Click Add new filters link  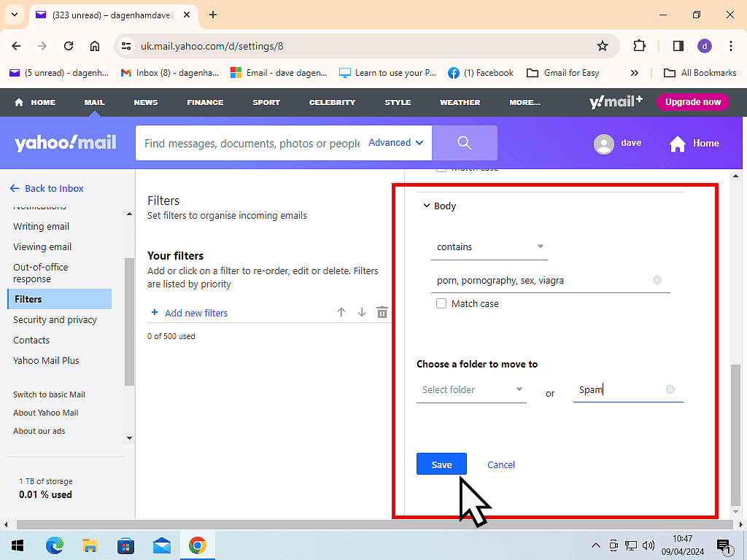pyautogui.click(x=196, y=313)
